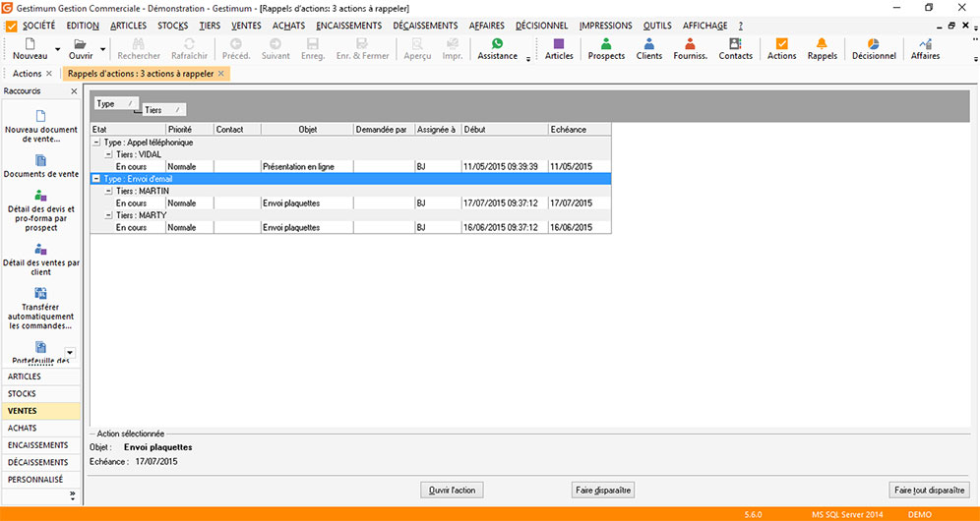Image resolution: width=980 pixels, height=521 pixels.
Task: Collapse the Type : Envoi d'email group
Action: (95, 179)
